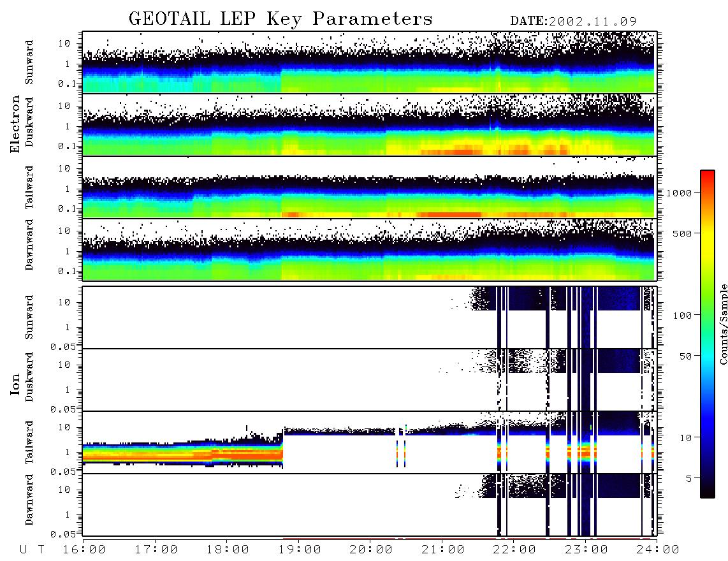
Task: Click the Ion 'Sunward' panel label
Action: 29,317
